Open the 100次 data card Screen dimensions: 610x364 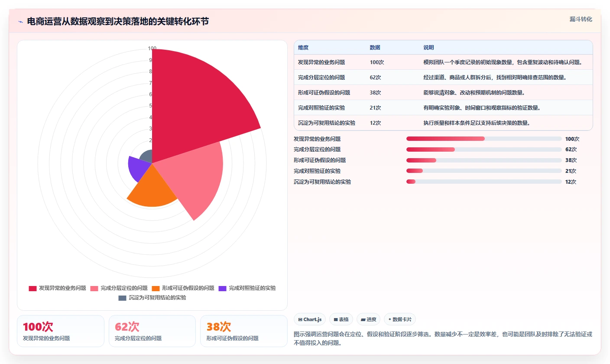pyautogui.click(x=61, y=331)
